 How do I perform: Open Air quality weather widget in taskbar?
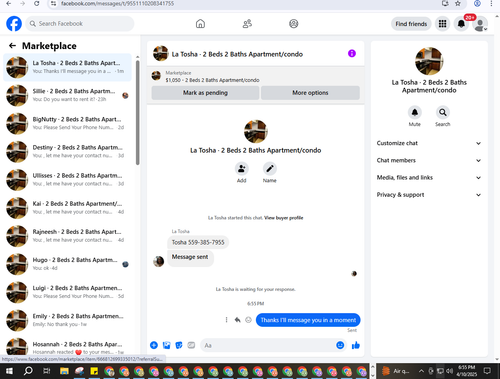pos(395,371)
